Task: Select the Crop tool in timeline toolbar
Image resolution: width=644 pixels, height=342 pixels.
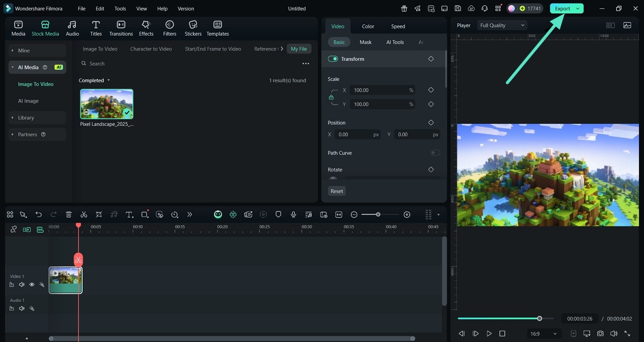Action: pos(99,215)
